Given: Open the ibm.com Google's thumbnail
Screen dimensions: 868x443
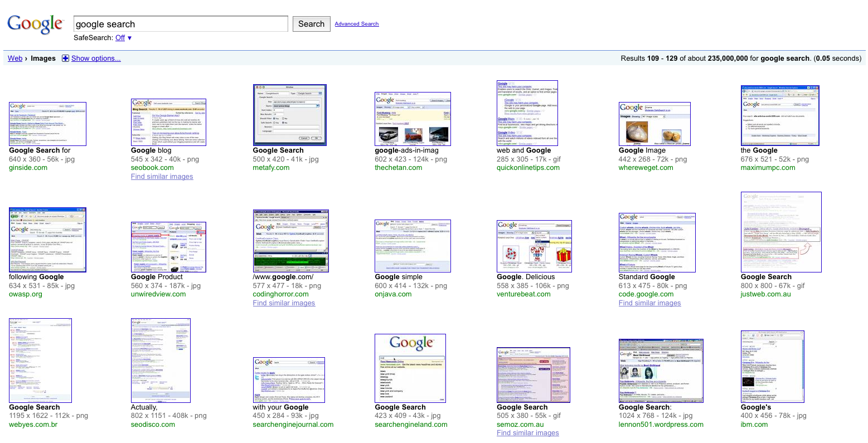Looking at the screenshot, I should (773, 367).
